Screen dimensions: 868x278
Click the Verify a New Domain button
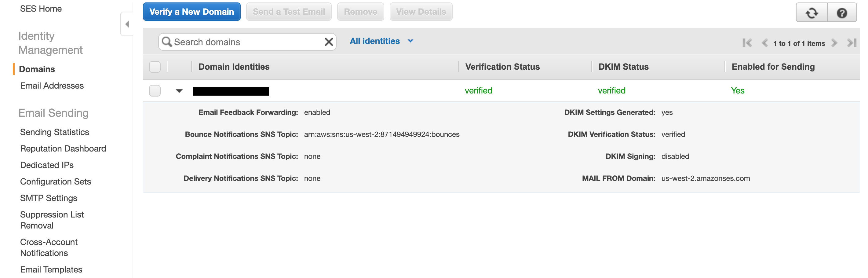click(191, 12)
